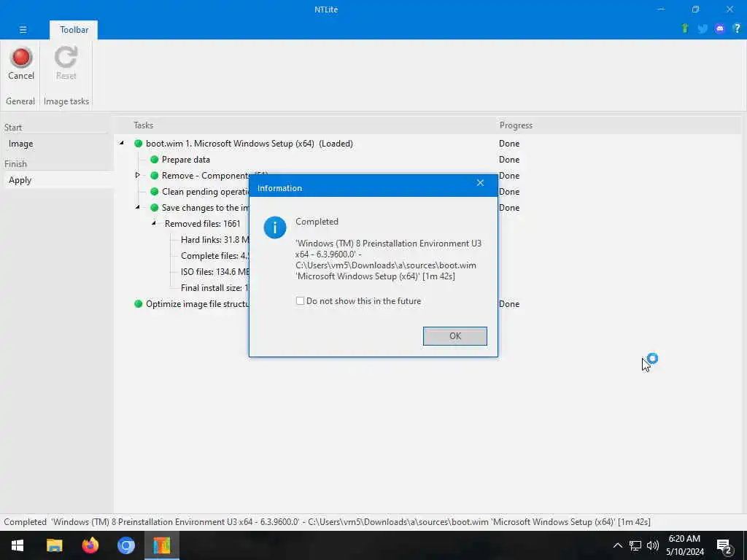This screenshot has height=560, width=747.
Task: Show hidden system tray icons
Action: 617,545
